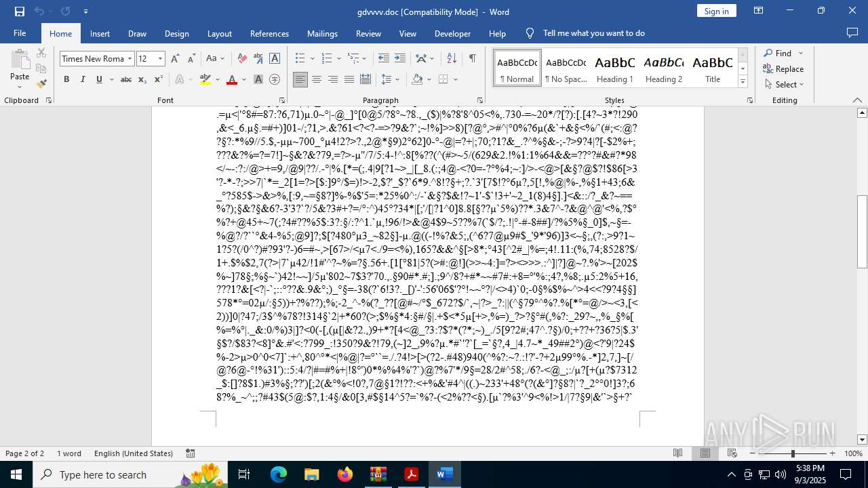Click the zoom slider handle

click(793, 453)
